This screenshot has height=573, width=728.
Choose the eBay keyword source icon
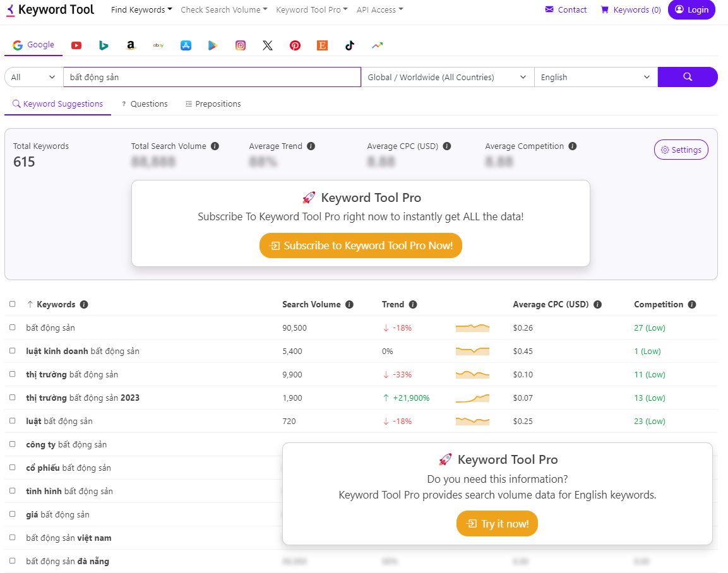pyautogui.click(x=158, y=45)
